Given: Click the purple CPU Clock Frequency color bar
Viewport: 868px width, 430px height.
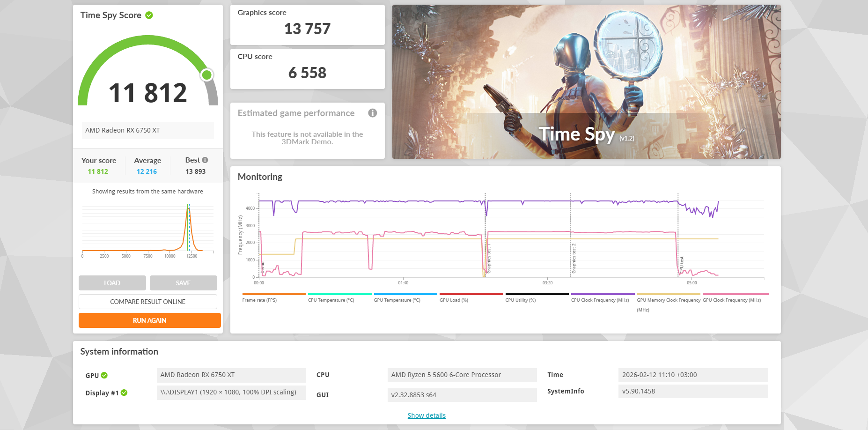Looking at the screenshot, I should coord(603,294).
